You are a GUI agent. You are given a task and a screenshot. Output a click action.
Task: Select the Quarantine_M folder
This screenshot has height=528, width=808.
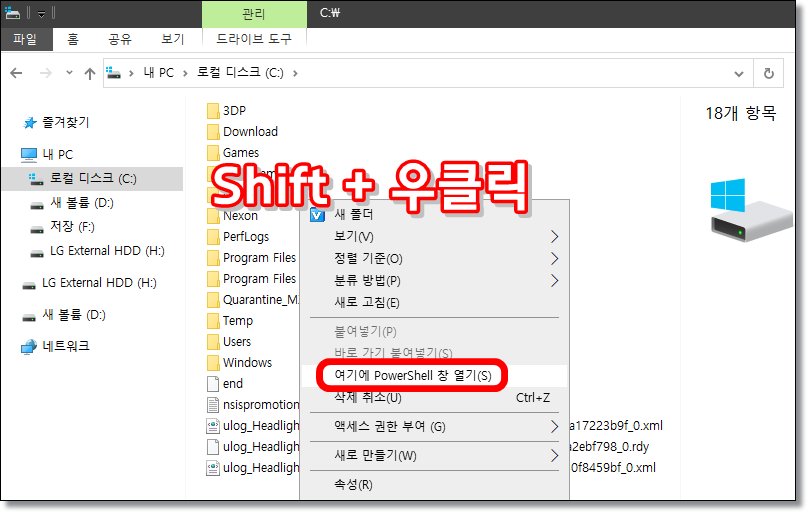(x=261, y=300)
